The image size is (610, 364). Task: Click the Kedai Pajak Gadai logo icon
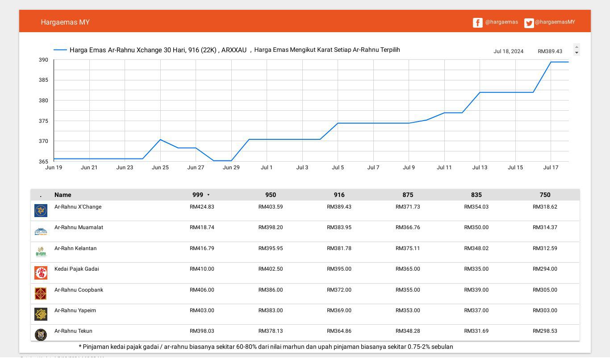[x=41, y=272]
